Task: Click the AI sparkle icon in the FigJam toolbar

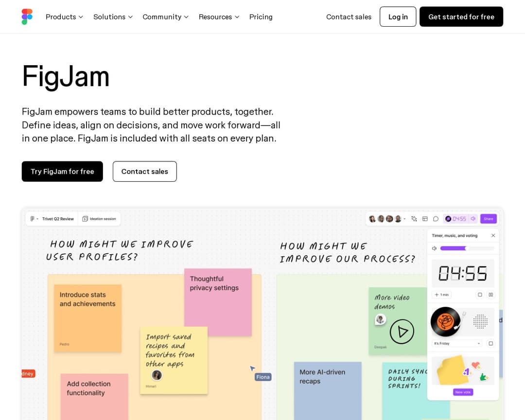Action: tap(414, 219)
